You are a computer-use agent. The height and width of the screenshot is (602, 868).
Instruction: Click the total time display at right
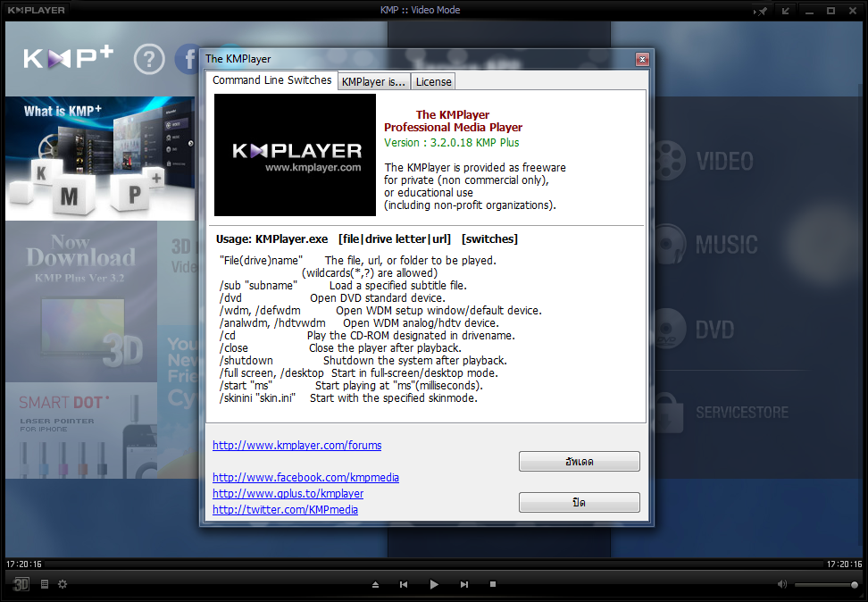pyautogui.click(x=844, y=564)
